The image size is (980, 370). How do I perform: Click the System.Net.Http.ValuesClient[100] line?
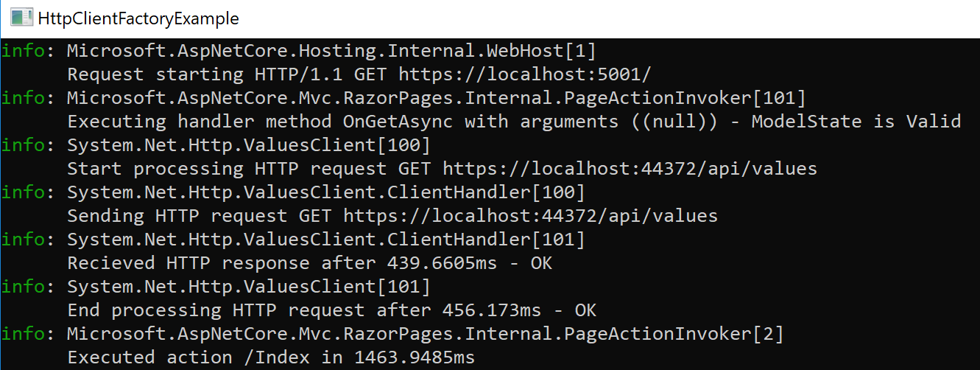(x=249, y=145)
